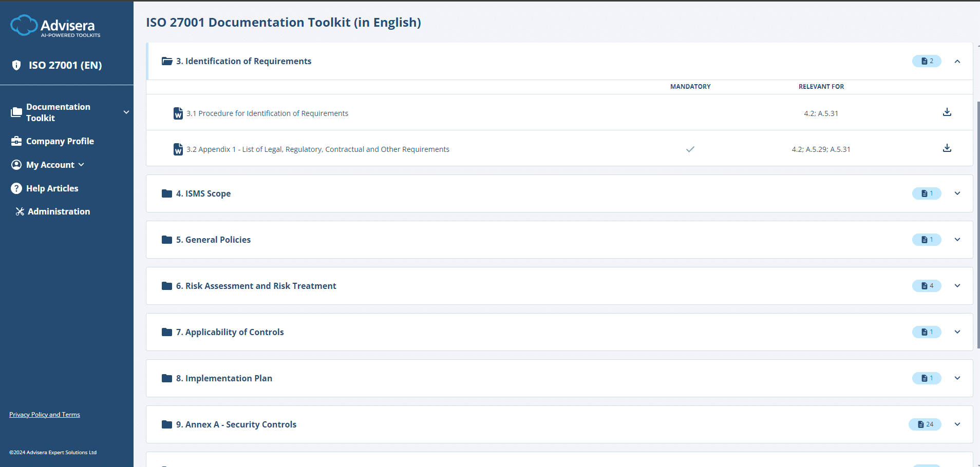The image size is (980, 467).
Task: Click the mandatory checkmark for 3.2 Appendix 1
Action: pos(690,149)
